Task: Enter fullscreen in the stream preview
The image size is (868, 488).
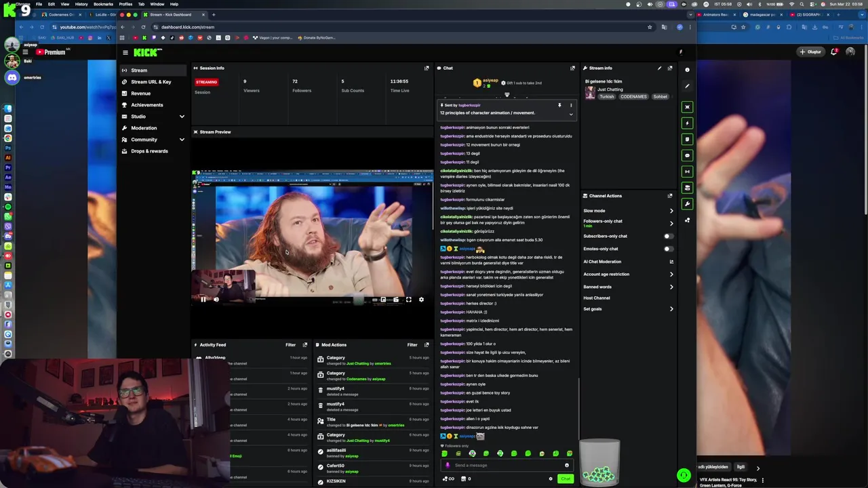Action: point(408,299)
